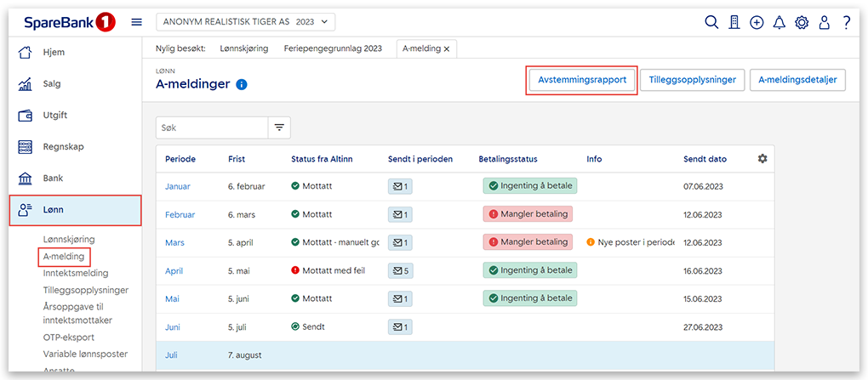868x380 pixels.
Task: Open the table filter icon next to search
Action: [x=278, y=128]
